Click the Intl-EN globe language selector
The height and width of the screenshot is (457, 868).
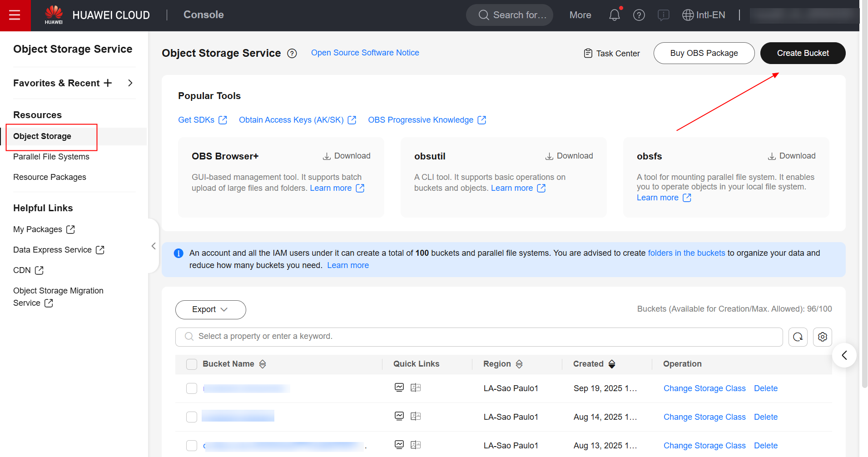[704, 15]
